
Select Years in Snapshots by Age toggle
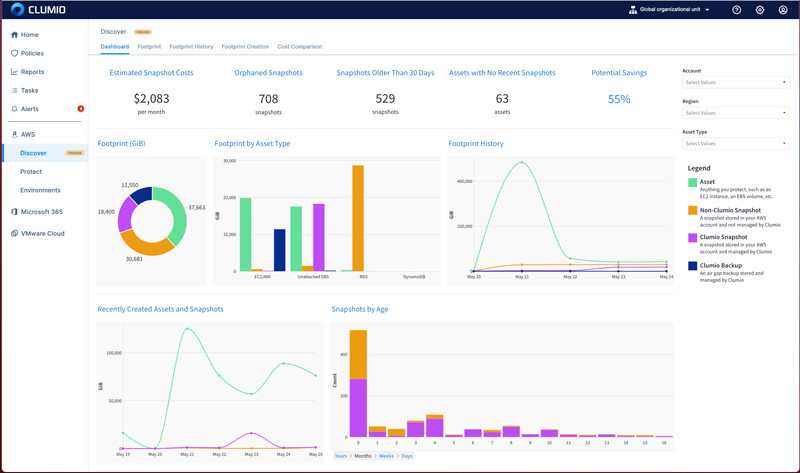point(341,456)
